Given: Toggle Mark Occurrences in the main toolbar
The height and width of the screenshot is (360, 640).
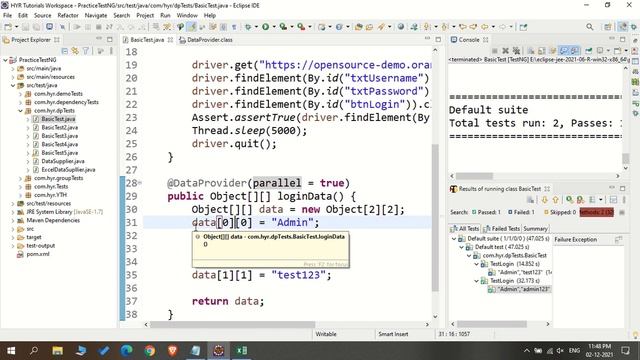Looking at the screenshot, I should click(x=191, y=27).
